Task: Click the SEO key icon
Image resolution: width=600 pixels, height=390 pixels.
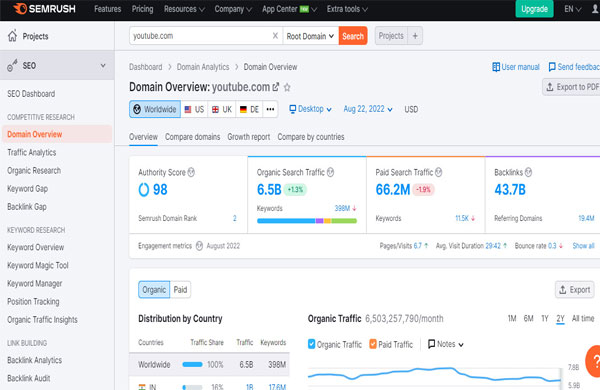Action: [12, 65]
